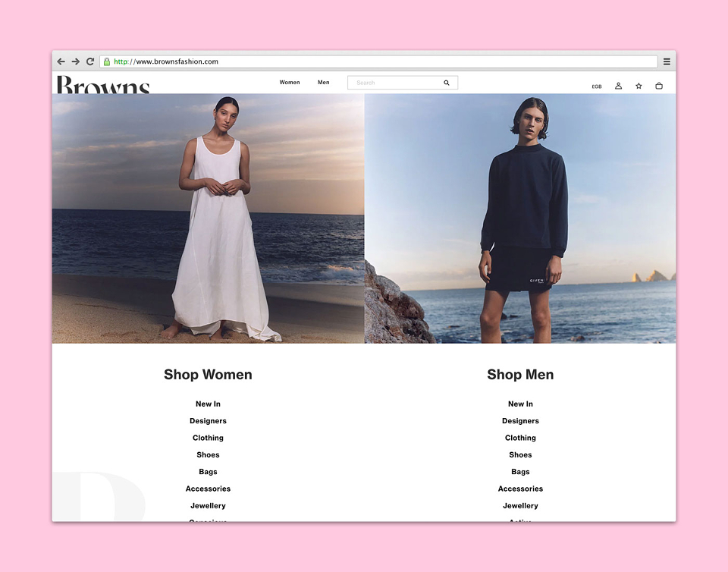Open Bags under Shop Women
The height and width of the screenshot is (572, 728).
(208, 472)
